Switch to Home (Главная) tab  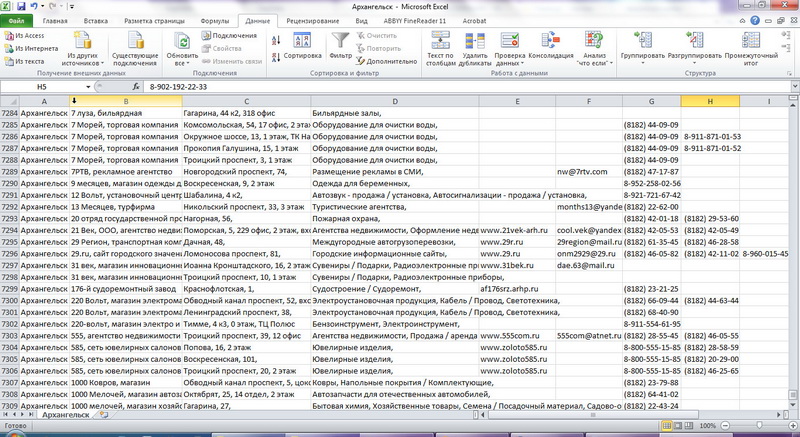tap(55, 21)
